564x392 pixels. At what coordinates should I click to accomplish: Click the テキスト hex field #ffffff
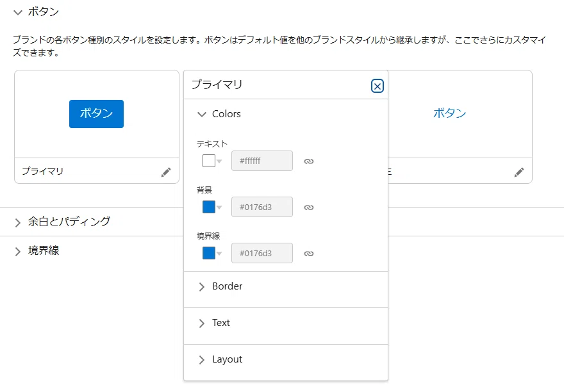click(262, 161)
